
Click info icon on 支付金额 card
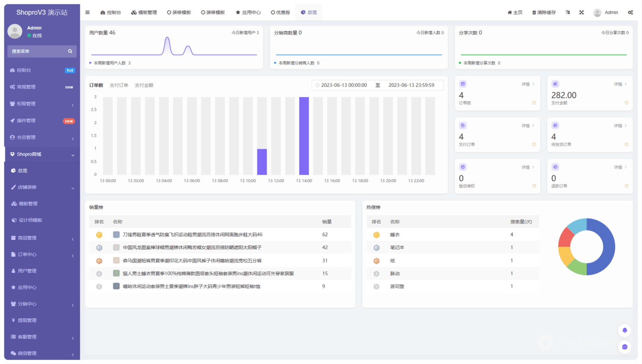point(626,103)
